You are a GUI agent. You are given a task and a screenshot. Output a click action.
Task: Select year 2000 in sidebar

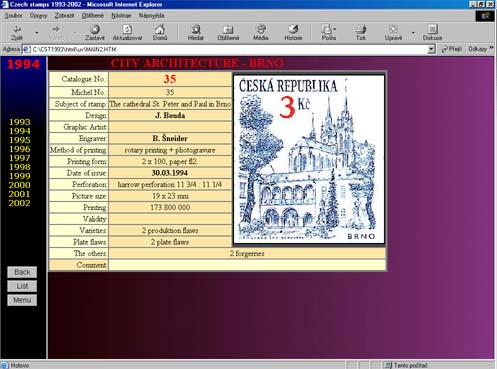20,185
